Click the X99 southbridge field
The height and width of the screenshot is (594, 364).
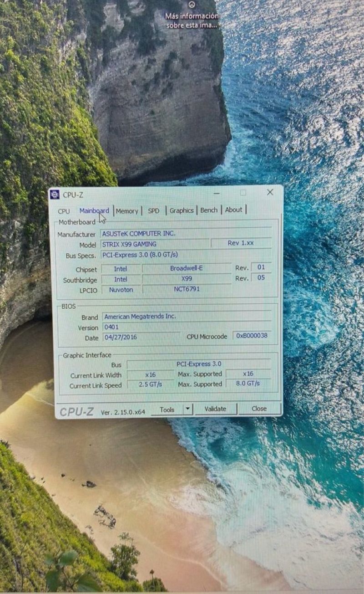coord(187,278)
